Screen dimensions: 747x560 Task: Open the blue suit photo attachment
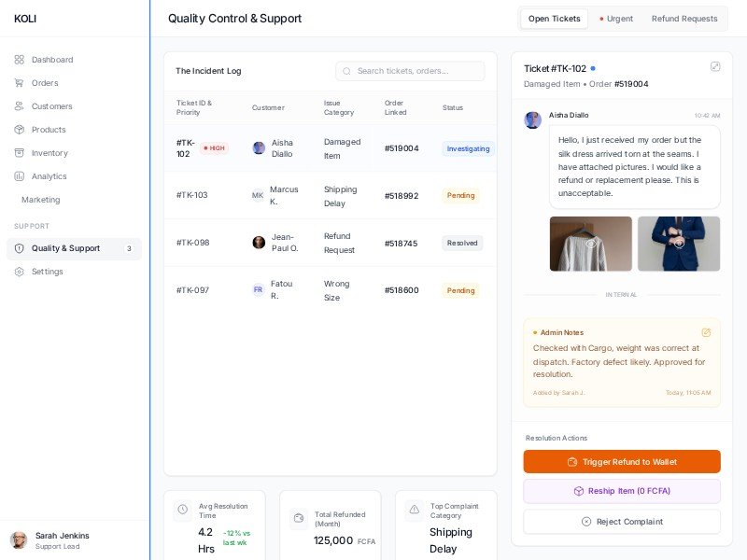(679, 244)
